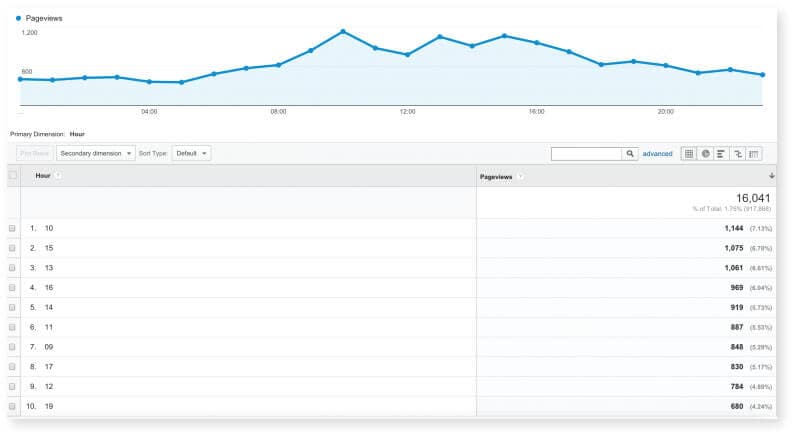
Task: Open the advanced filter link
Action: (x=657, y=154)
